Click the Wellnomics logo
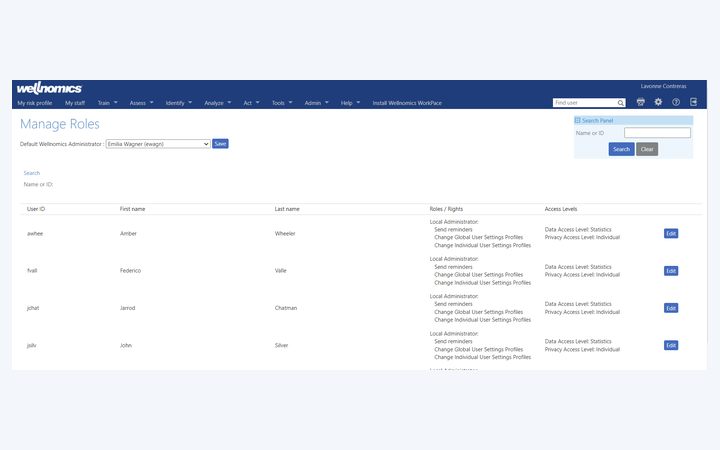720x450 pixels. (49, 88)
